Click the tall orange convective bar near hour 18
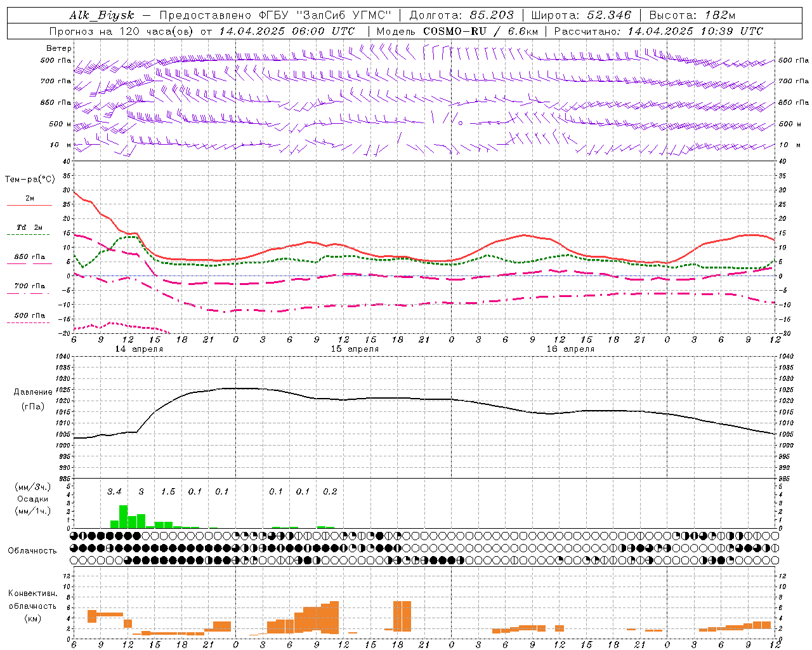This screenshot has width=812, height=650. point(402,616)
